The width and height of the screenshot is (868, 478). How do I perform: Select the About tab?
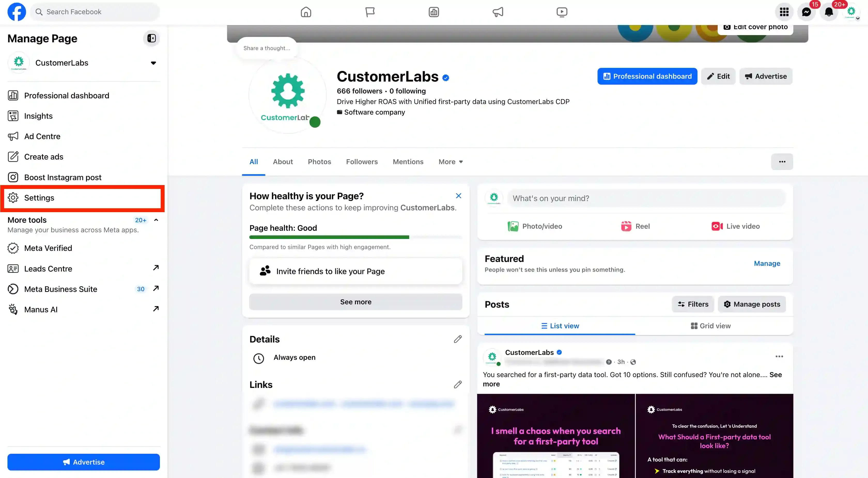tap(283, 162)
